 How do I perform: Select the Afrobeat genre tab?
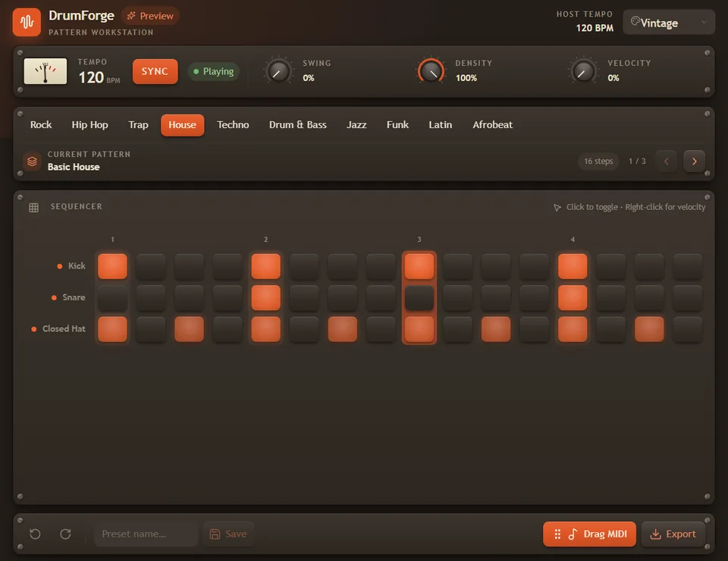[x=493, y=125]
